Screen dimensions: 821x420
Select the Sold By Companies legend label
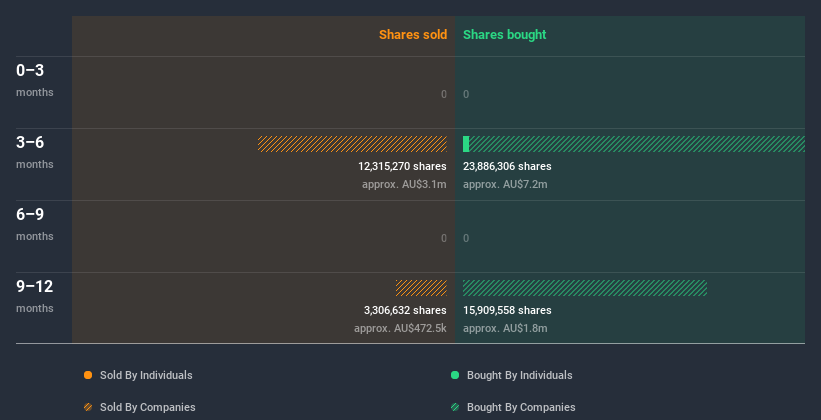(148, 407)
